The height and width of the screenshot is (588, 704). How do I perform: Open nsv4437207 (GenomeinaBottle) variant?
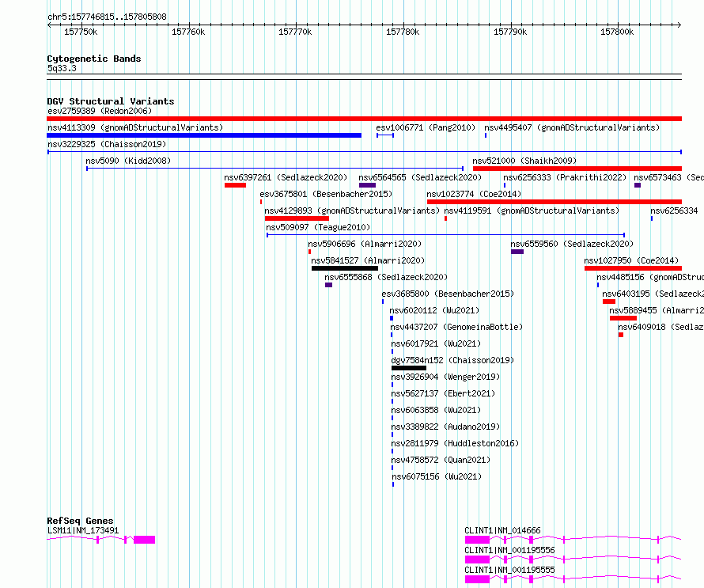pyautogui.click(x=456, y=327)
